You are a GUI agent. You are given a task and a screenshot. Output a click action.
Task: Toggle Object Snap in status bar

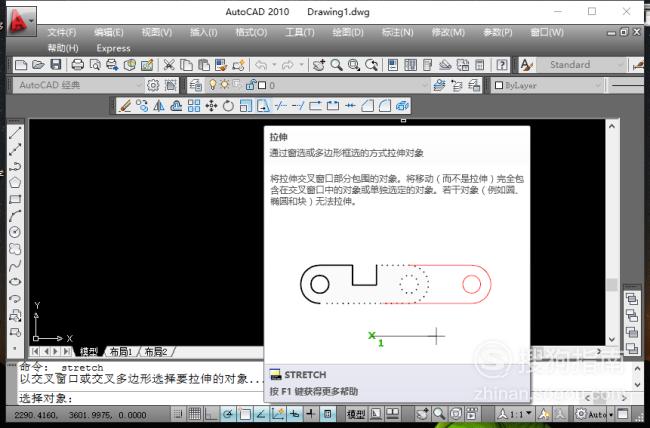tap(244, 414)
